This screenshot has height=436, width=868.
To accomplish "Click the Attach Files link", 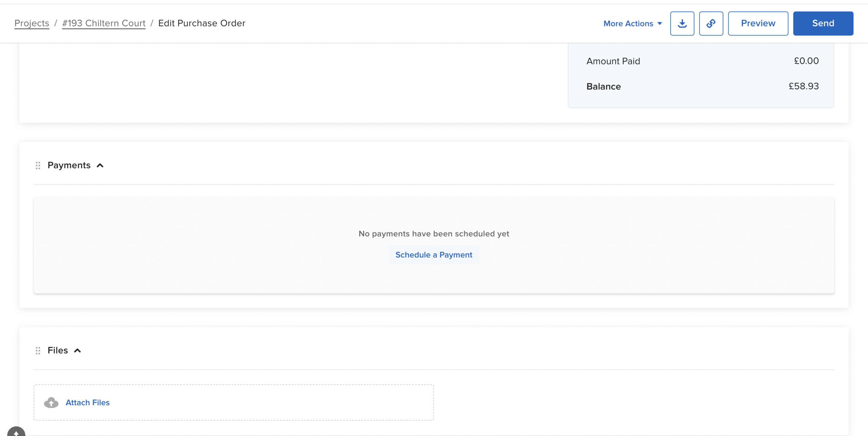I will [87, 402].
